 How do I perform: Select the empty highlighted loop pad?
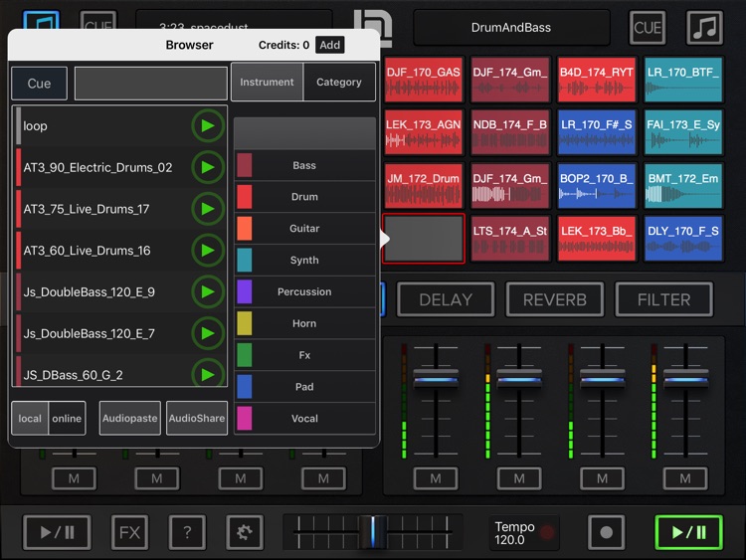424,239
